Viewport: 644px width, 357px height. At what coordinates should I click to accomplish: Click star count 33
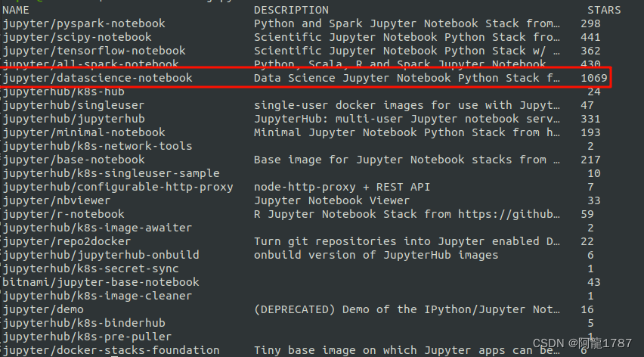point(594,200)
